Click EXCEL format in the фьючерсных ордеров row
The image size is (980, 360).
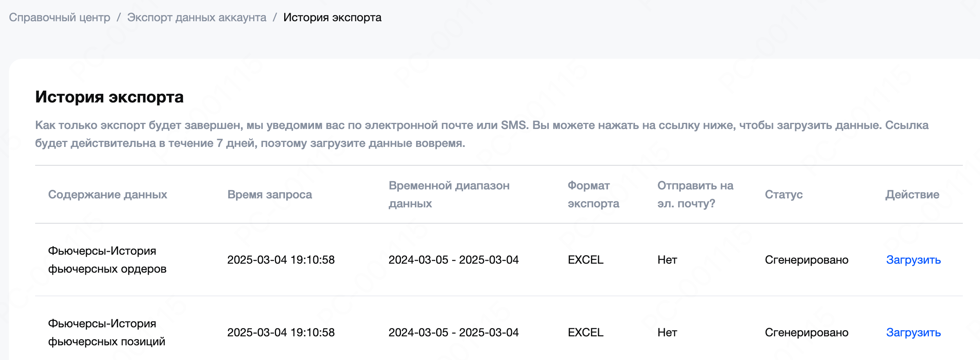[x=586, y=260]
